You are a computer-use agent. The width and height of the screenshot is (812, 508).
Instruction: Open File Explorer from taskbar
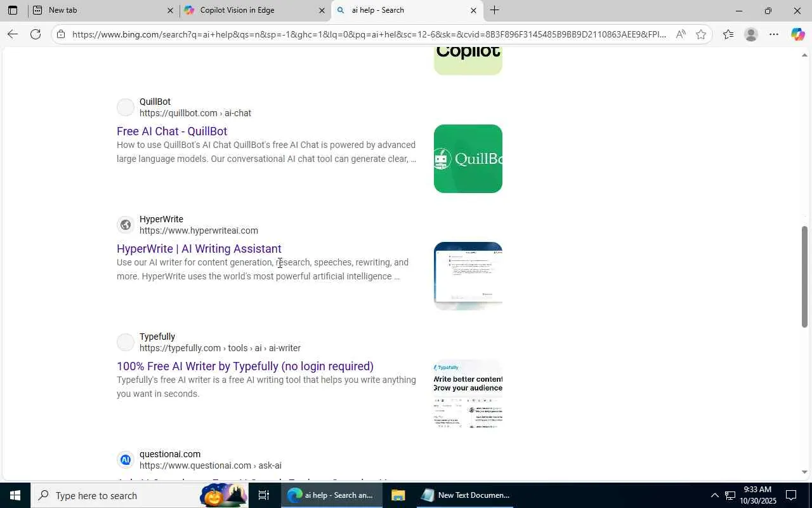coord(398,495)
